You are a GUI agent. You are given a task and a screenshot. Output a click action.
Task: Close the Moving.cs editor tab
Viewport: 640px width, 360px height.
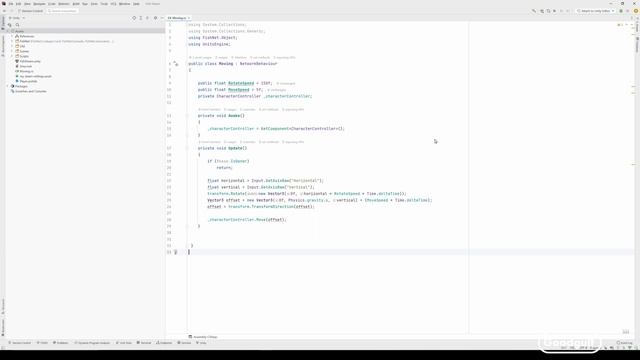(189, 18)
